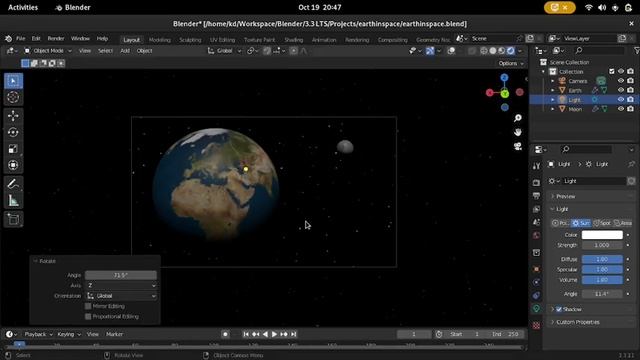Click the viewport zoom magnifier icon
The height and width of the screenshot is (360, 640).
click(518, 118)
